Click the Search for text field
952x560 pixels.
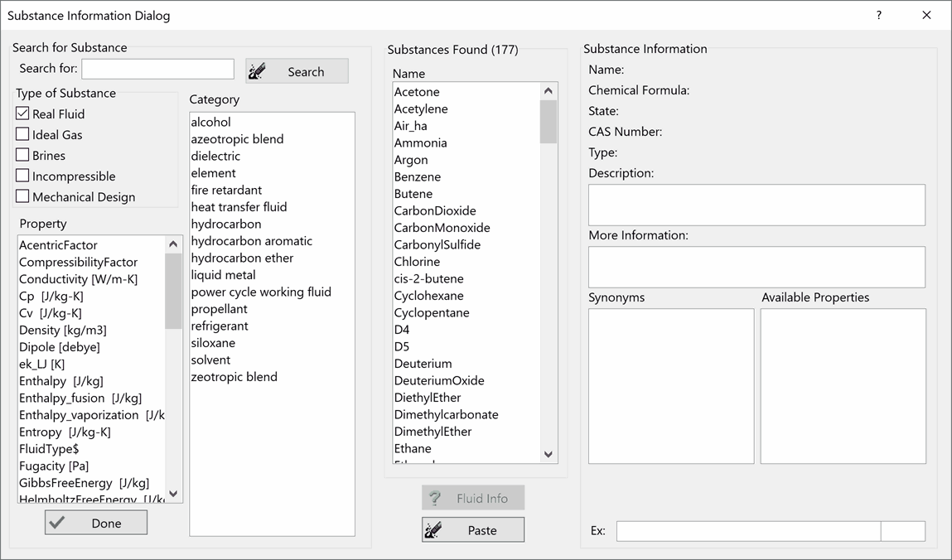[x=157, y=69]
